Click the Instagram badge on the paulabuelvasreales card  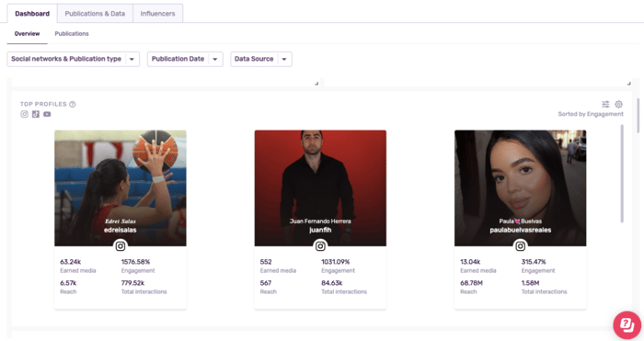(521, 246)
